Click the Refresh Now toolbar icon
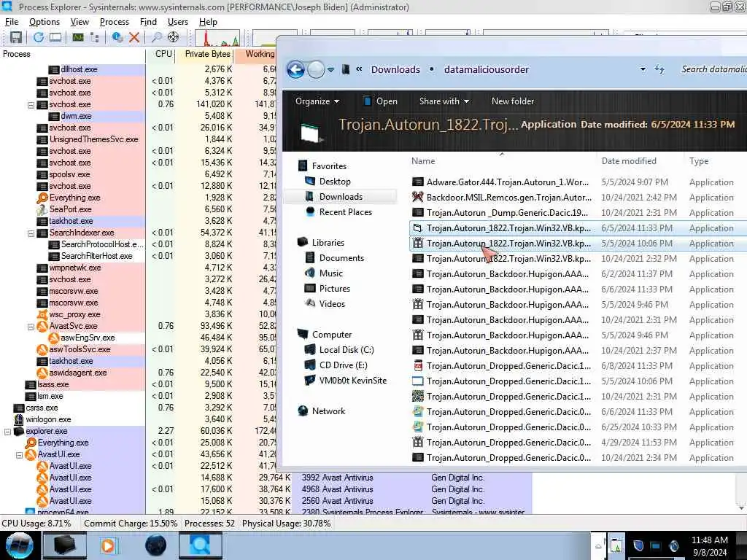Screen dimensions: 747x560 pyautogui.click(x=39, y=37)
